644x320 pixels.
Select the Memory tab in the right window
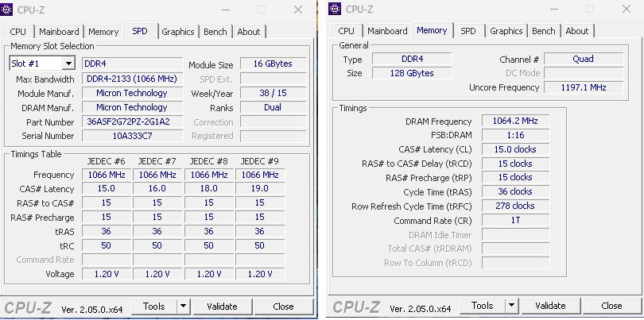pyautogui.click(x=432, y=30)
